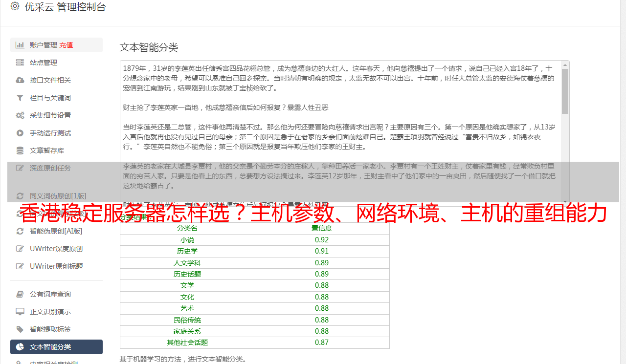Click the 文学 category cell
The width and height of the screenshot is (626, 364).
(187, 285)
